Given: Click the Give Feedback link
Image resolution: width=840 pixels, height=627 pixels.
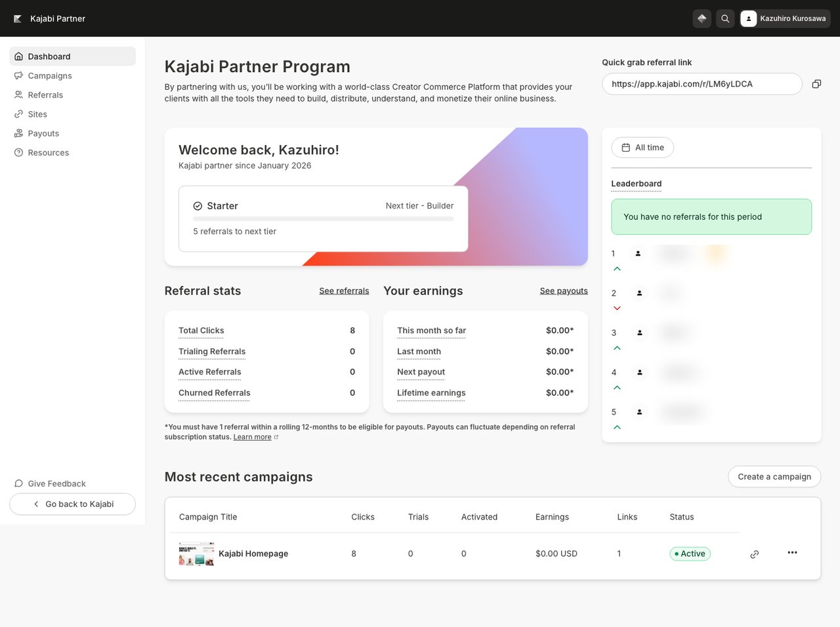Looking at the screenshot, I should click(x=50, y=483).
